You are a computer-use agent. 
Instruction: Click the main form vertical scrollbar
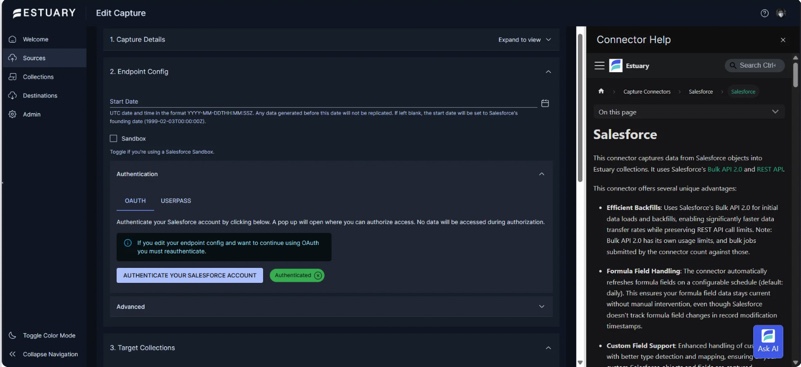click(580, 107)
